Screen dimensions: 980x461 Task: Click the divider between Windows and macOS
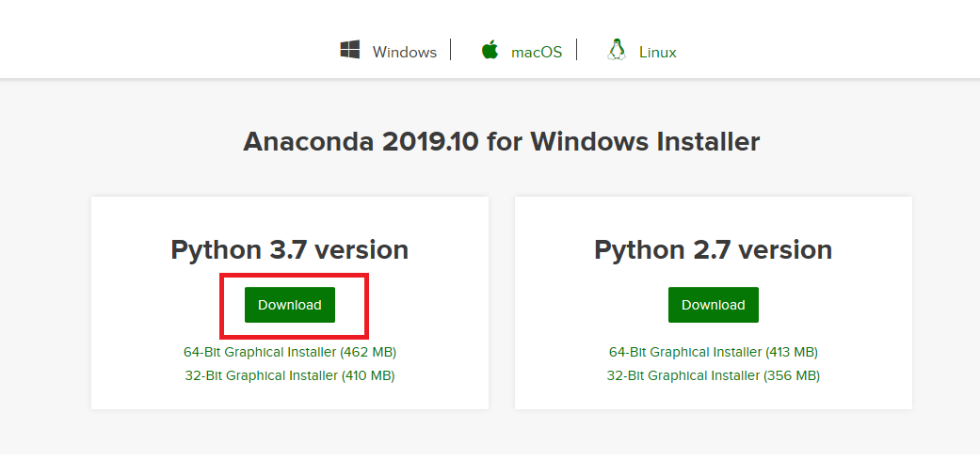[450, 49]
